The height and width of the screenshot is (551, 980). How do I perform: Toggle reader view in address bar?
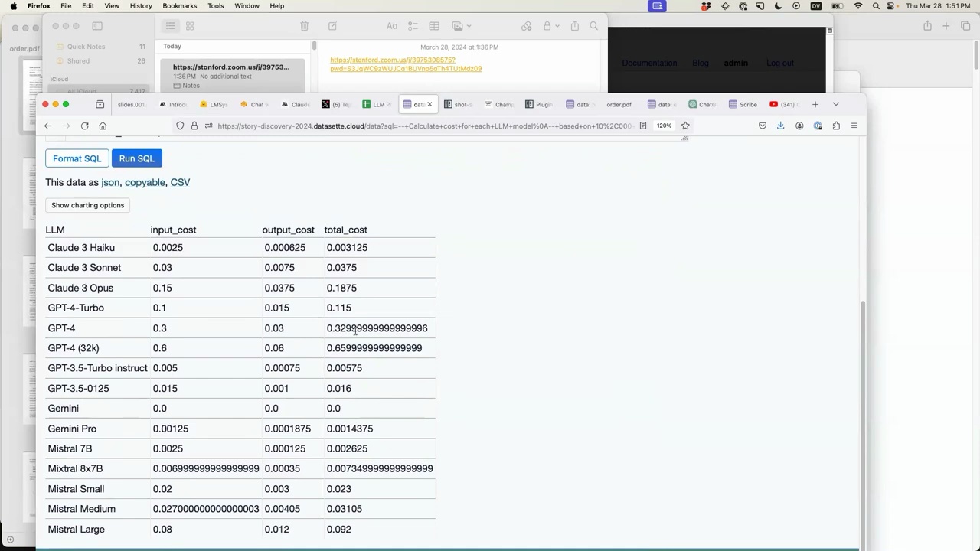click(643, 126)
